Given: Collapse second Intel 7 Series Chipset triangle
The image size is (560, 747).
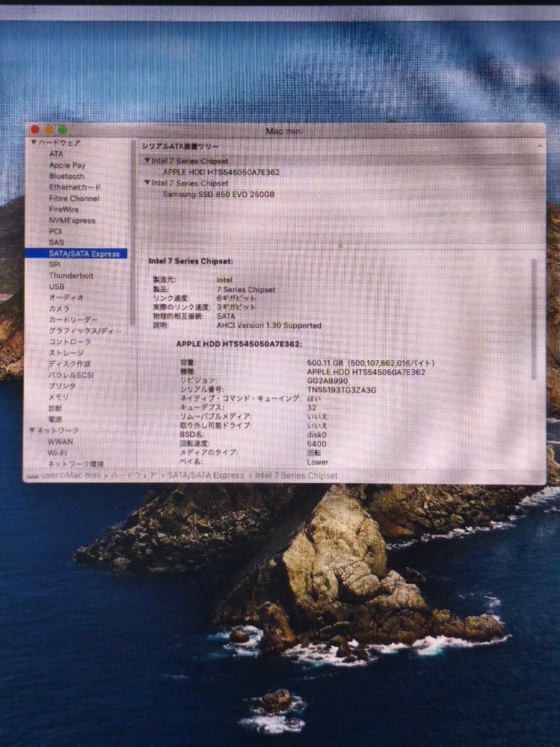Looking at the screenshot, I should pyautogui.click(x=147, y=183).
